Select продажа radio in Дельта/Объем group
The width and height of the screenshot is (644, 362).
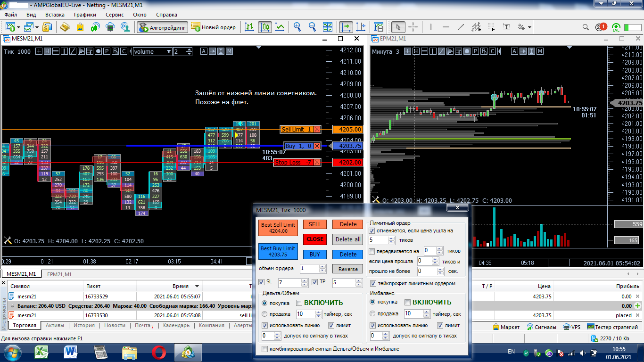(264, 313)
